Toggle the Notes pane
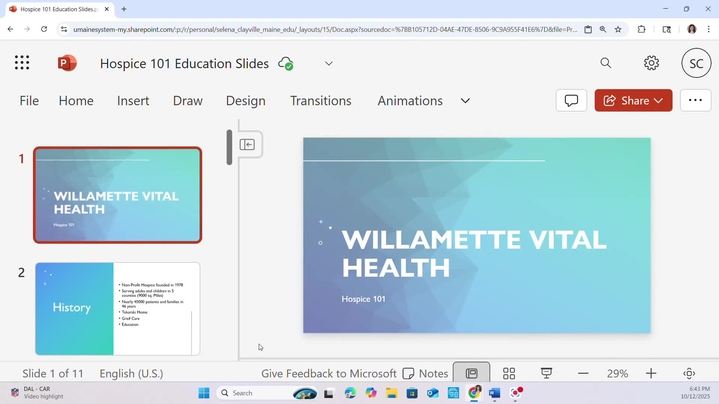This screenshot has width=719, height=404. click(425, 373)
